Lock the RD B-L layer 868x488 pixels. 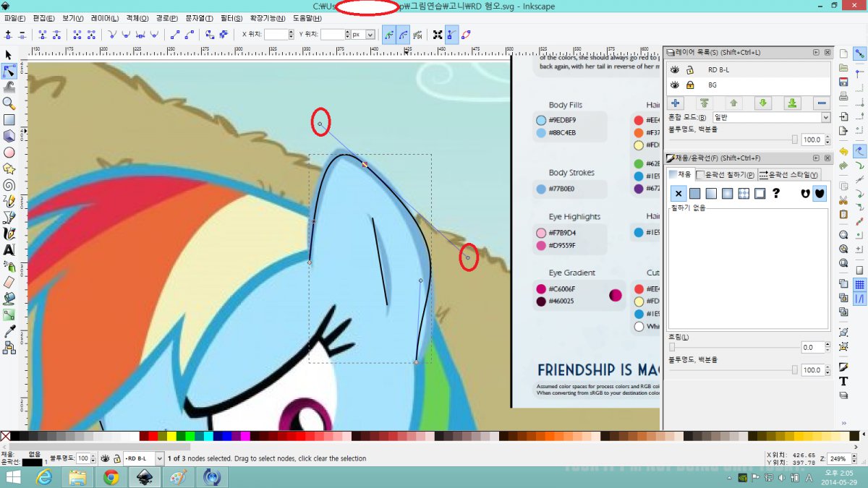tap(690, 70)
